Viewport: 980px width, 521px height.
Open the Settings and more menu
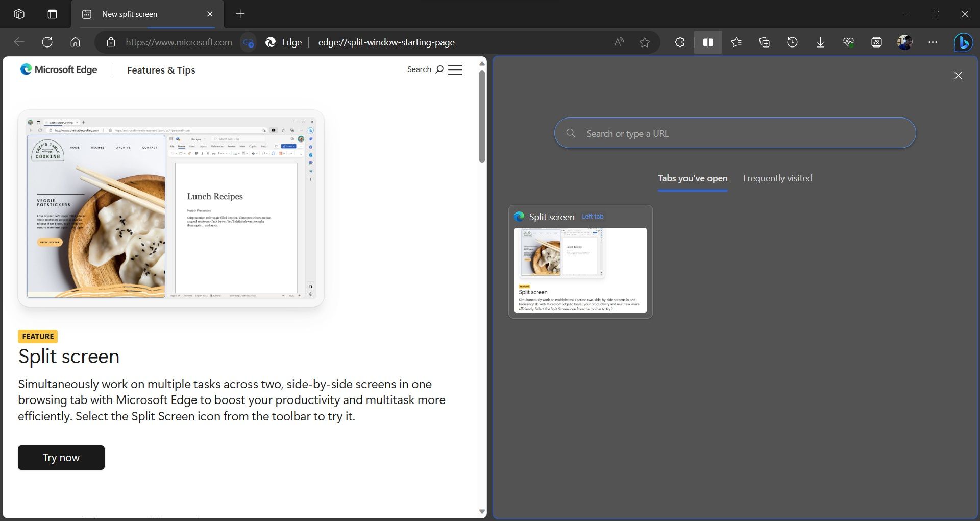pyautogui.click(x=933, y=42)
